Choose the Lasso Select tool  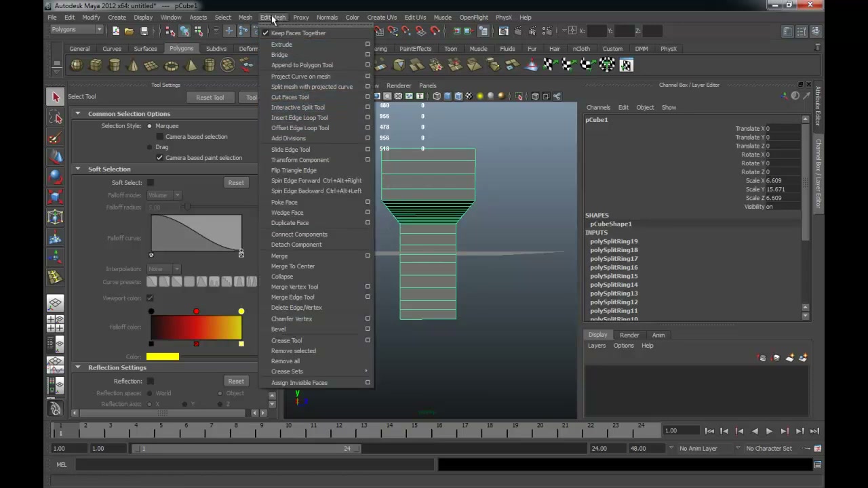[x=56, y=118]
